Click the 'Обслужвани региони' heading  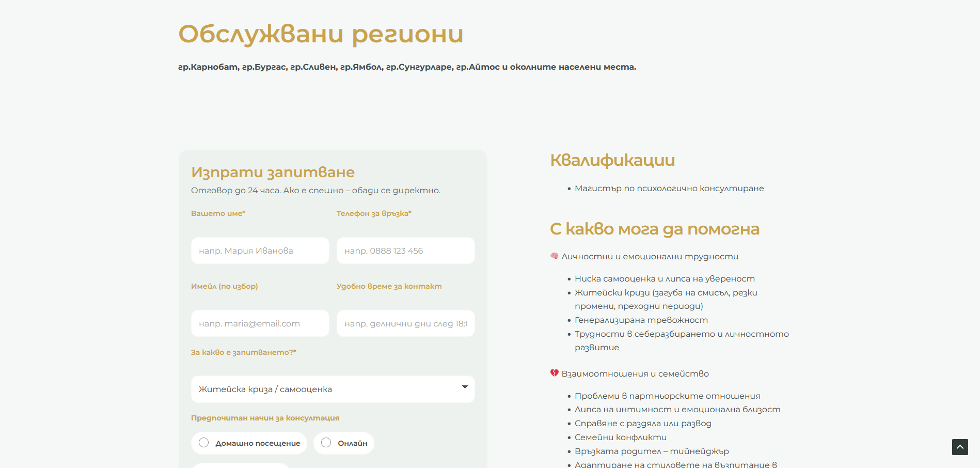pyautogui.click(x=321, y=34)
